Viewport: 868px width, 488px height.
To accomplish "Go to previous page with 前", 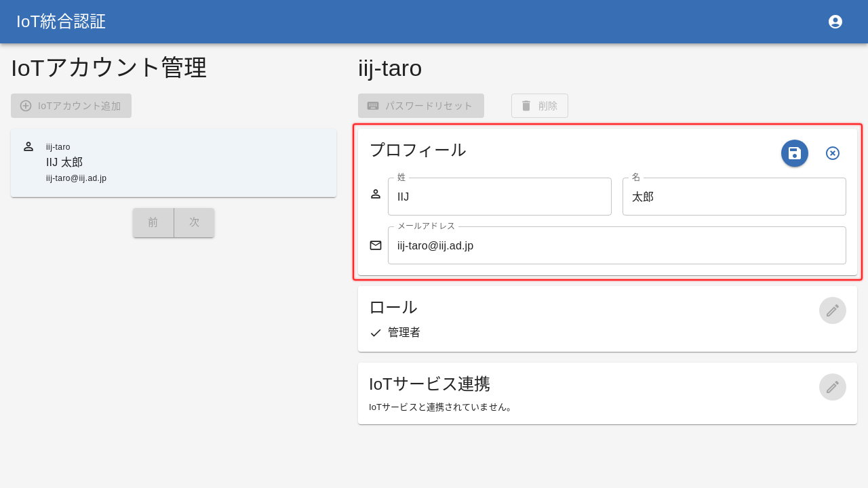I will [153, 222].
